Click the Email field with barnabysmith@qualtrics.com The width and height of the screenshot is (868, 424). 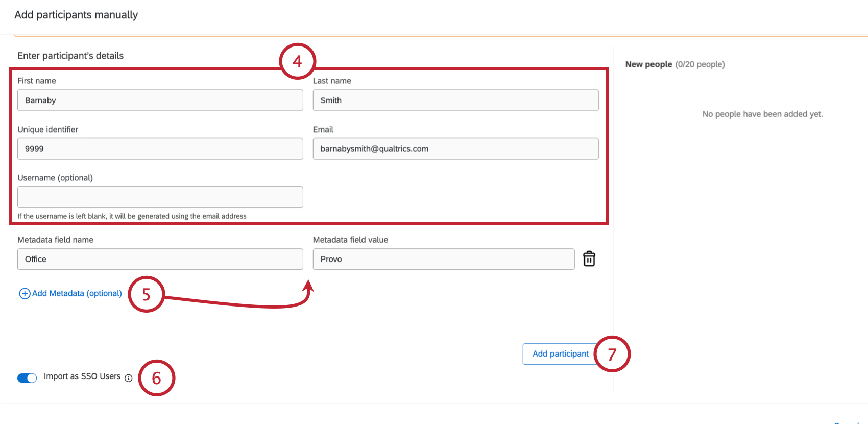[x=455, y=149]
